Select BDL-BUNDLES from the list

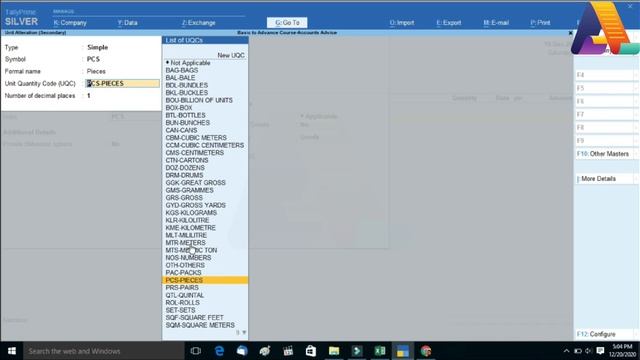[x=187, y=85]
